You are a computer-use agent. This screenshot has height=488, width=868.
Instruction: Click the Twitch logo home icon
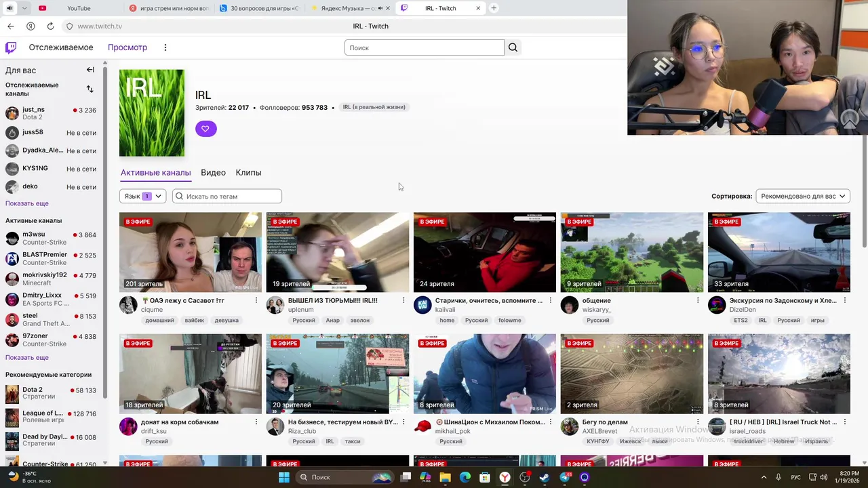pos(11,47)
